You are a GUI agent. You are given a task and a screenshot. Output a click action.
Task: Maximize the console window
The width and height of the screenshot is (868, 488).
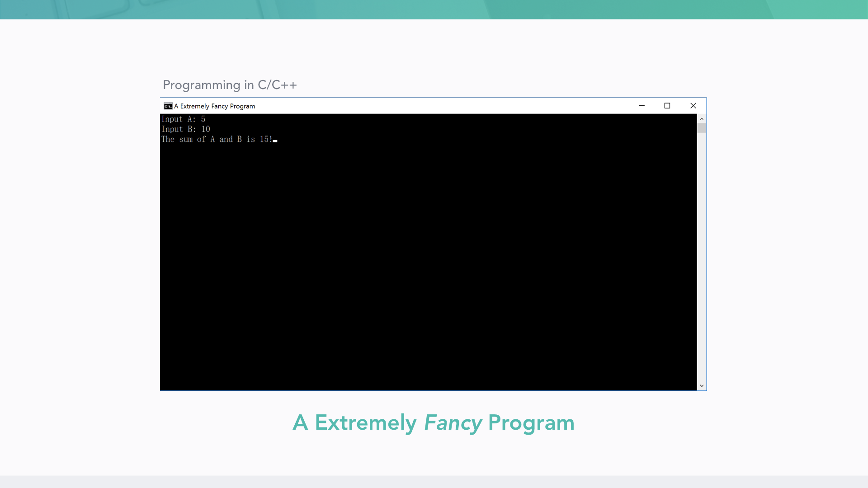pyautogui.click(x=667, y=106)
